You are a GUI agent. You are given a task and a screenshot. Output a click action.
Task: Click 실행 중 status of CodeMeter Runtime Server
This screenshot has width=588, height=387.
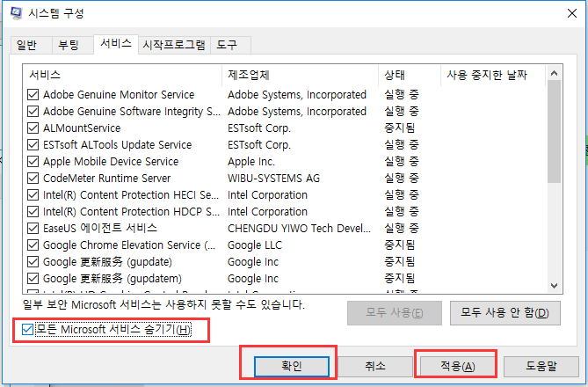point(402,179)
